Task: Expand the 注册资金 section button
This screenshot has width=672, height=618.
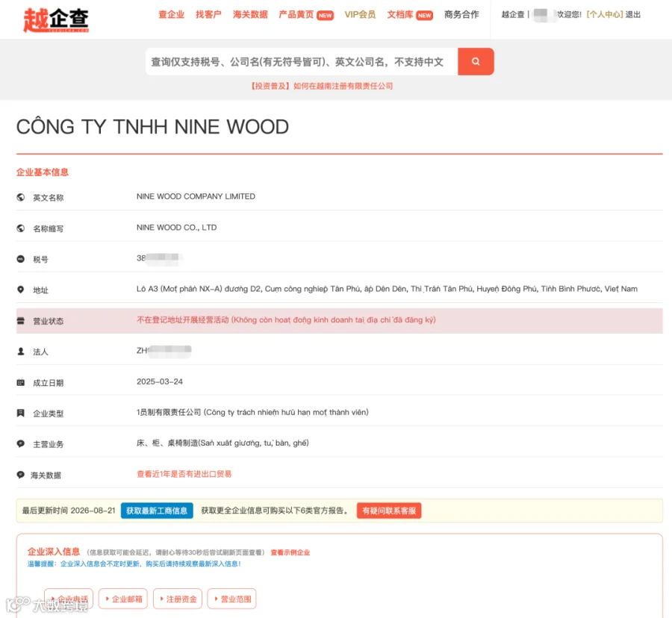Action: tap(178, 599)
